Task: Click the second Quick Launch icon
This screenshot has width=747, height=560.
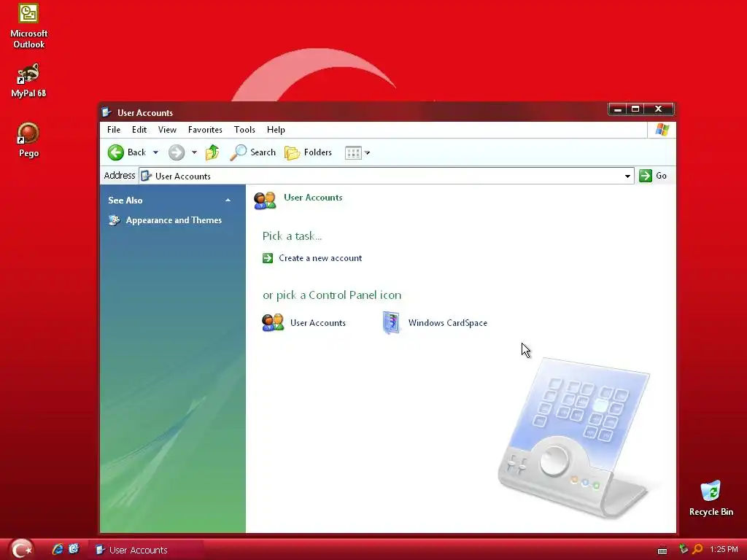Action: pos(74,549)
